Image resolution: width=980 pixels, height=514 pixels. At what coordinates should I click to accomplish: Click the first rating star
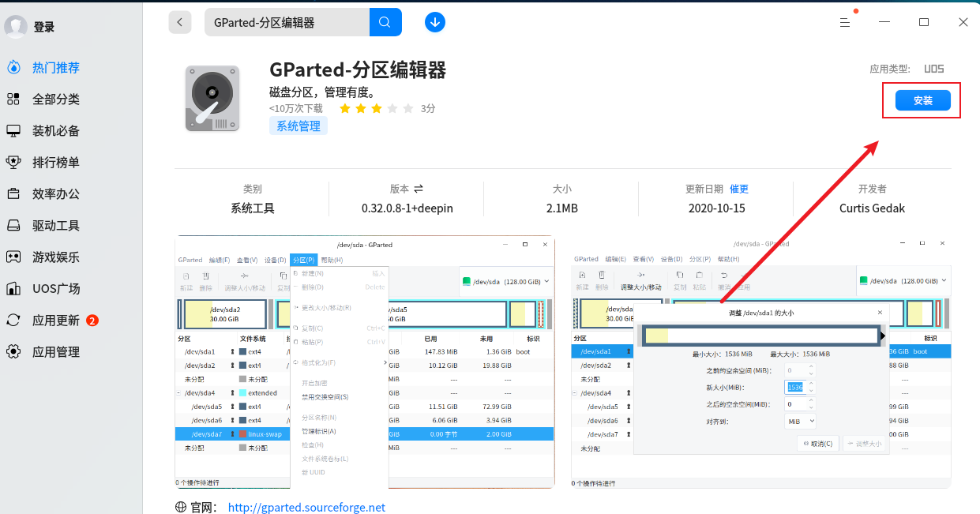345,108
